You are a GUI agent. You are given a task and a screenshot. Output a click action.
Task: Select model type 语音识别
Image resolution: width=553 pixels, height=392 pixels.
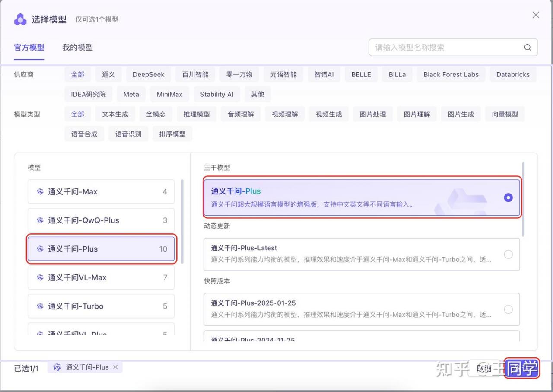coord(128,134)
